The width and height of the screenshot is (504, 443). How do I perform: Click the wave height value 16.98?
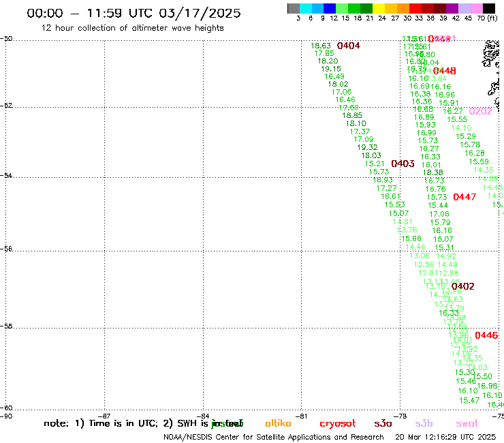click(x=487, y=386)
